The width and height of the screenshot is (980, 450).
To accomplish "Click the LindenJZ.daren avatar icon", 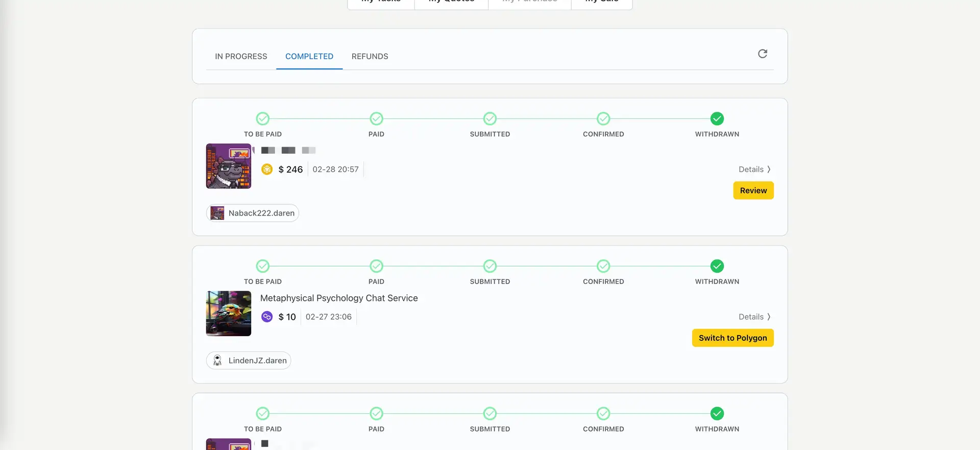I will pos(217,361).
